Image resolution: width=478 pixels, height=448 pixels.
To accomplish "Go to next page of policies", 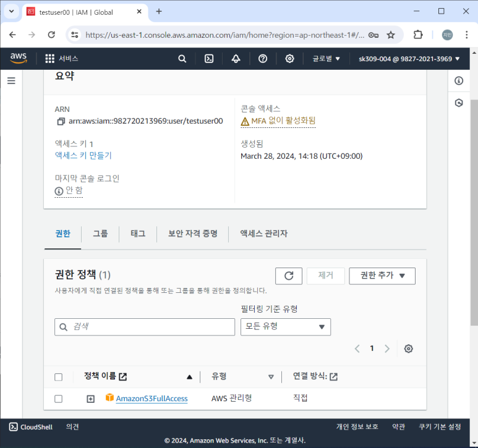I will pyautogui.click(x=387, y=349).
